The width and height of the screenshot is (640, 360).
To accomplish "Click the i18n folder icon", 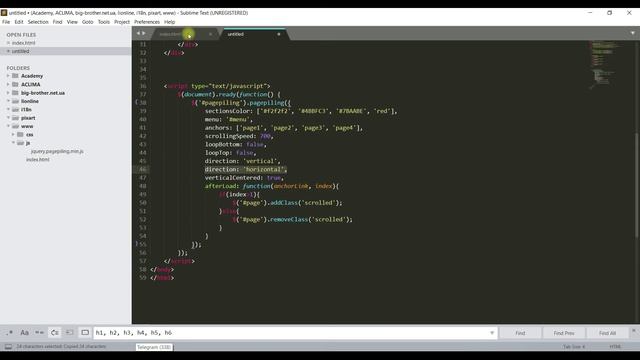I will [x=16, y=109].
